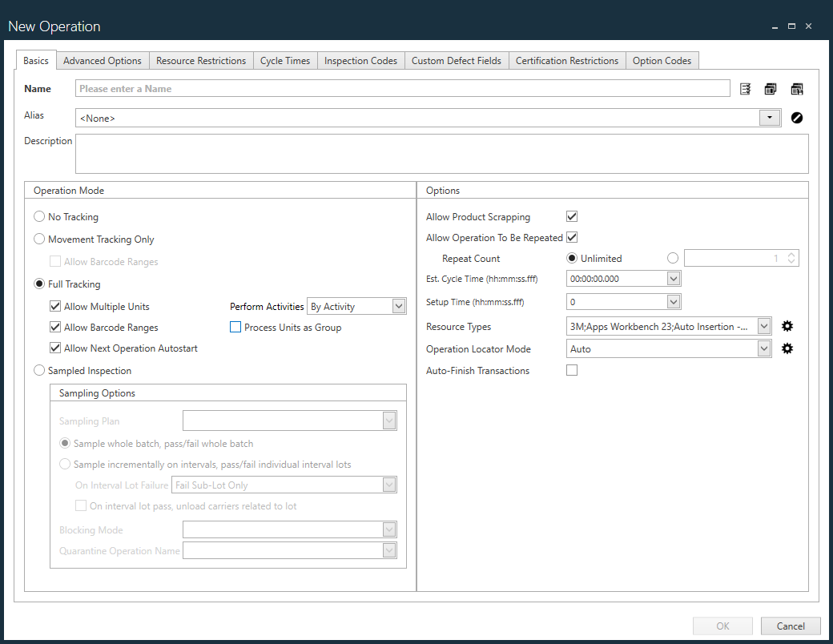This screenshot has width=833, height=644.
Task: Expand the Alias dropdown
Action: (769, 118)
